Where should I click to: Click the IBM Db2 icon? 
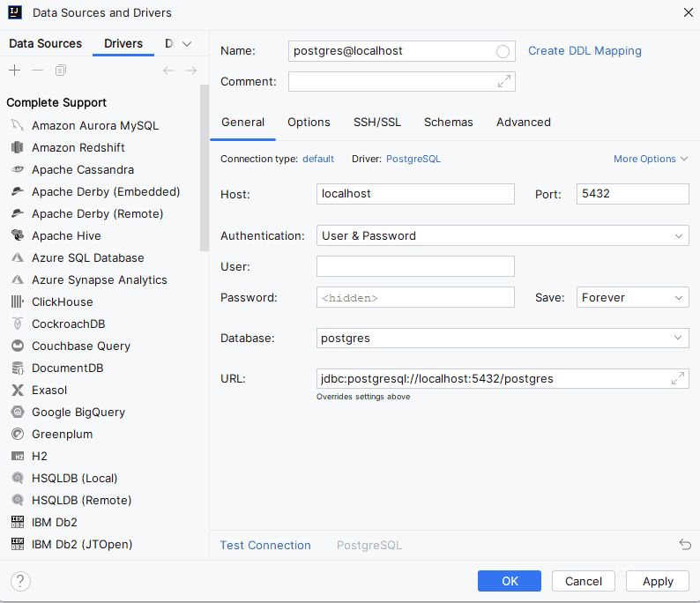coord(18,522)
